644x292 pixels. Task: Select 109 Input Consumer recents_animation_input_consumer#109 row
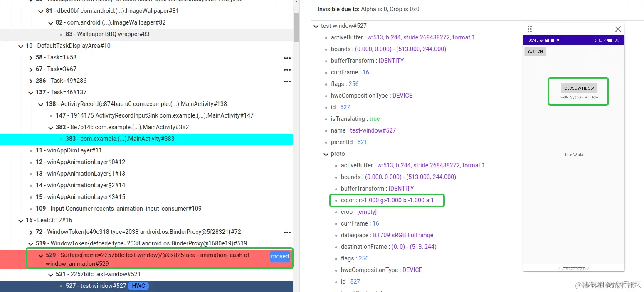click(x=146, y=209)
